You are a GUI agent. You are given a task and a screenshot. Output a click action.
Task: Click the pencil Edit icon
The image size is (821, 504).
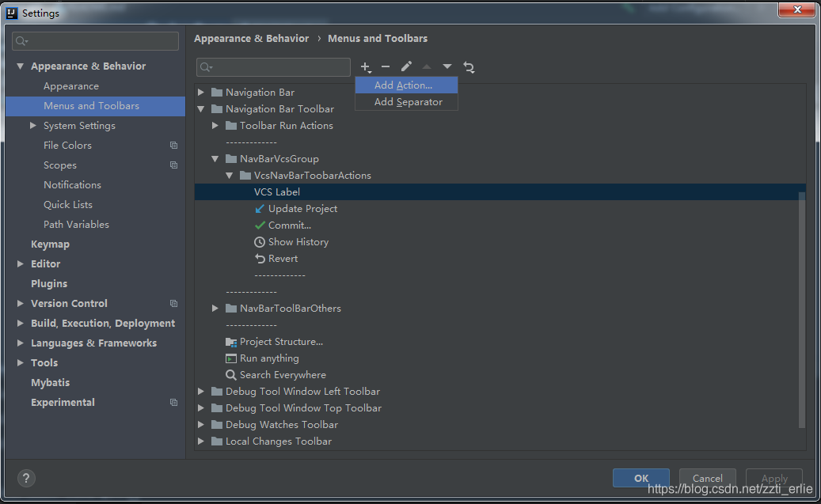click(406, 67)
